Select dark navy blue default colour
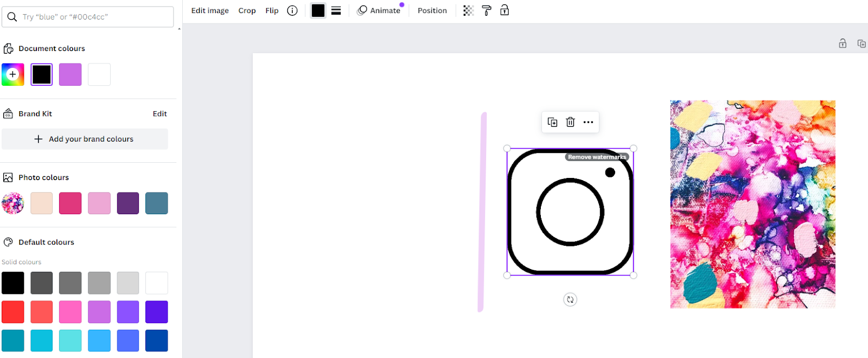 (157, 341)
